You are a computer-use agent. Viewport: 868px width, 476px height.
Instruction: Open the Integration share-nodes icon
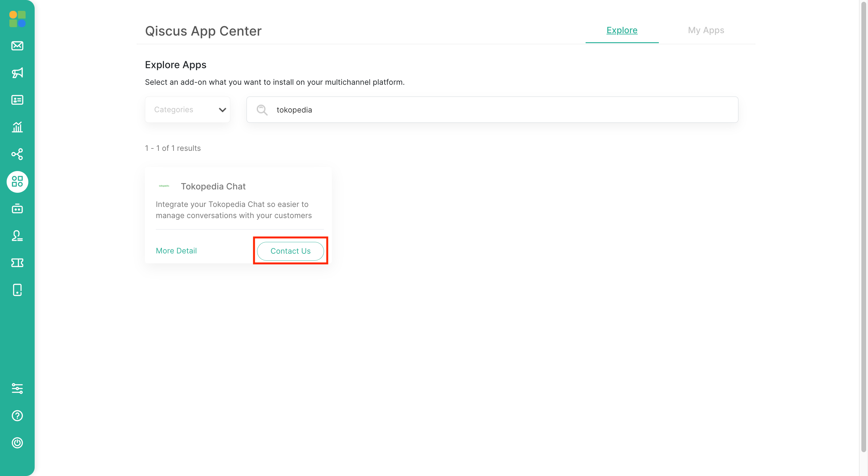tap(17, 154)
